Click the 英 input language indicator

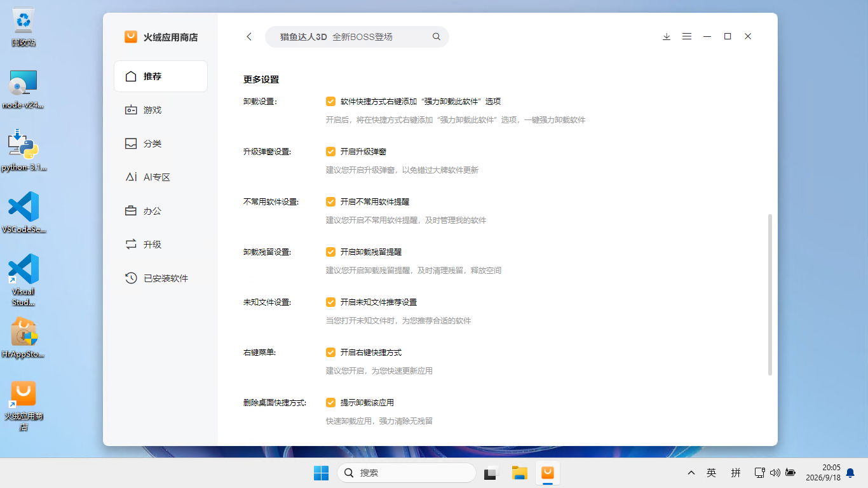712,473
